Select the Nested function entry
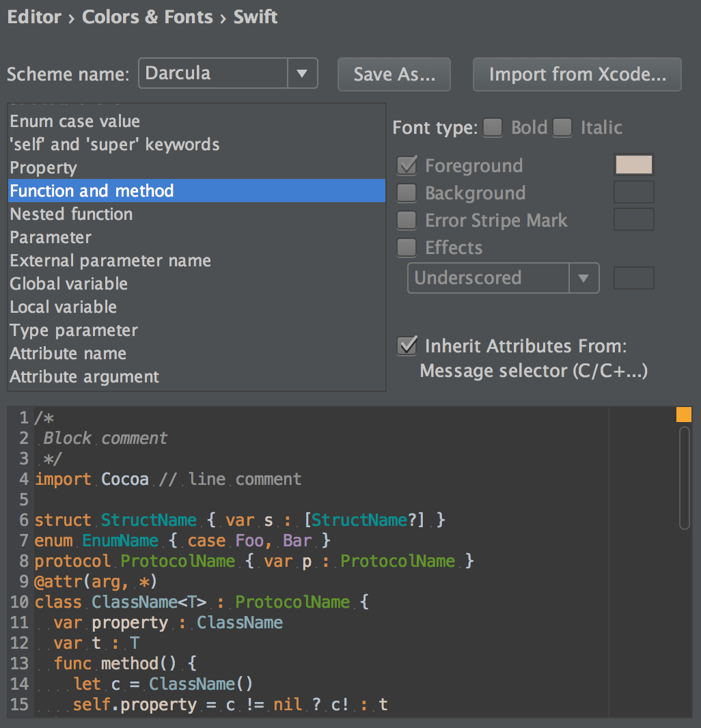This screenshot has width=701, height=728. pos(71,214)
